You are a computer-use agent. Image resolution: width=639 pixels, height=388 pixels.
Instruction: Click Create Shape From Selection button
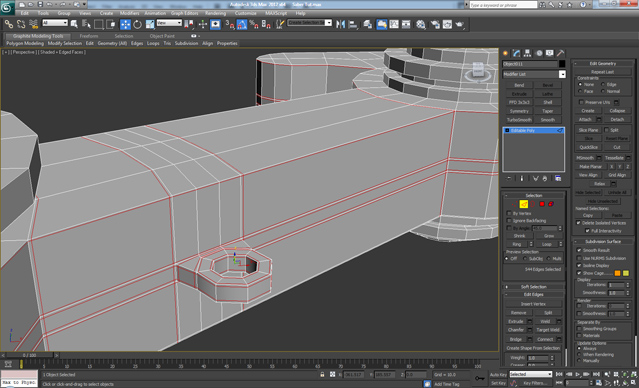pyautogui.click(x=533, y=348)
